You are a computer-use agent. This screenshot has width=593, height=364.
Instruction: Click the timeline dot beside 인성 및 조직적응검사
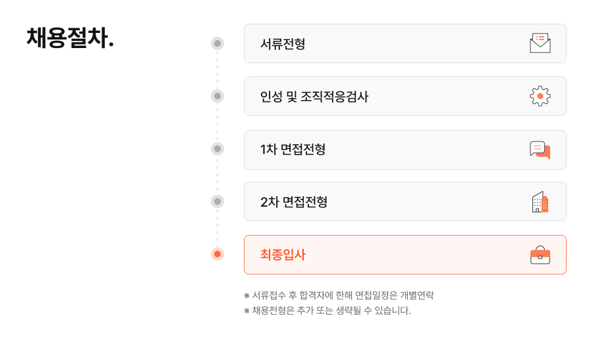click(217, 96)
